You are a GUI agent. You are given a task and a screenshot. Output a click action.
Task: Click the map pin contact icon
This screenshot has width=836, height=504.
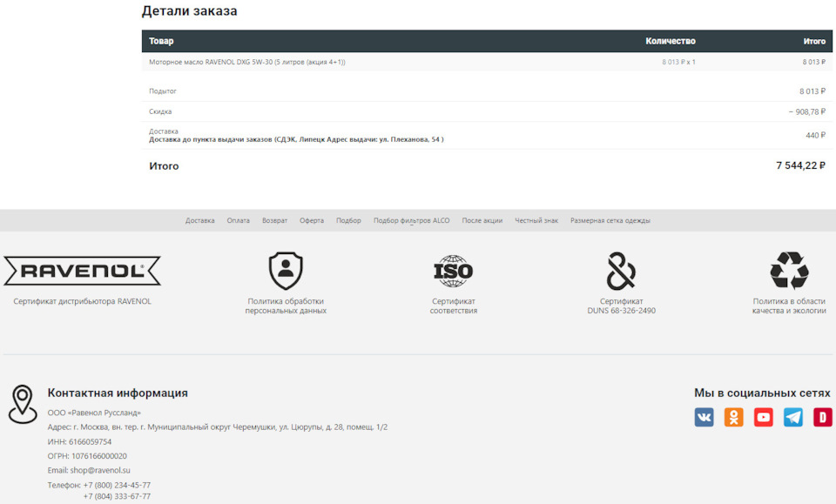coord(23,405)
